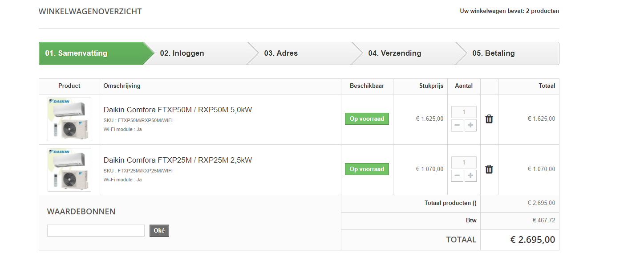Click the 2,5kW Daikin product thumbnail
Viewport: 644px width, 258px height.
pos(69,170)
